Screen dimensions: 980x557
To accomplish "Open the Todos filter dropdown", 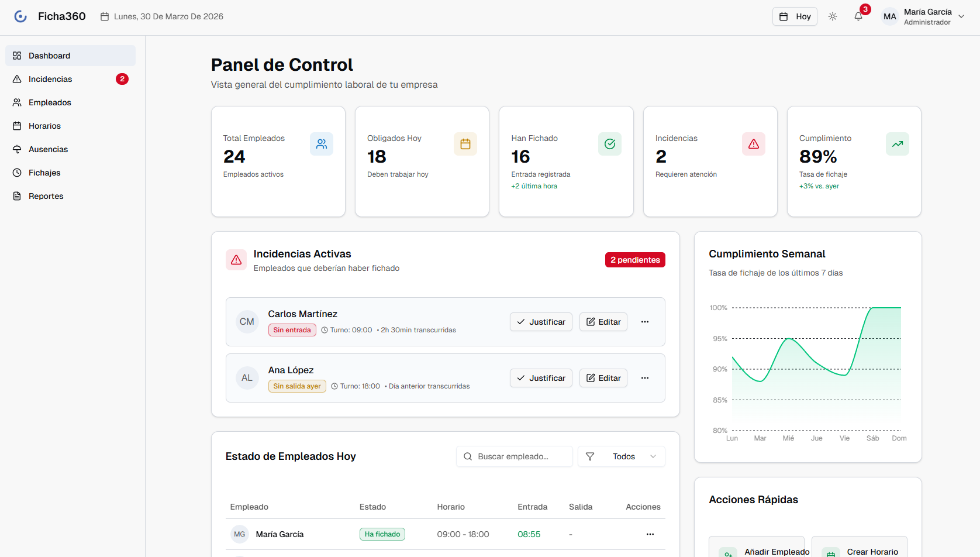I will tap(622, 456).
